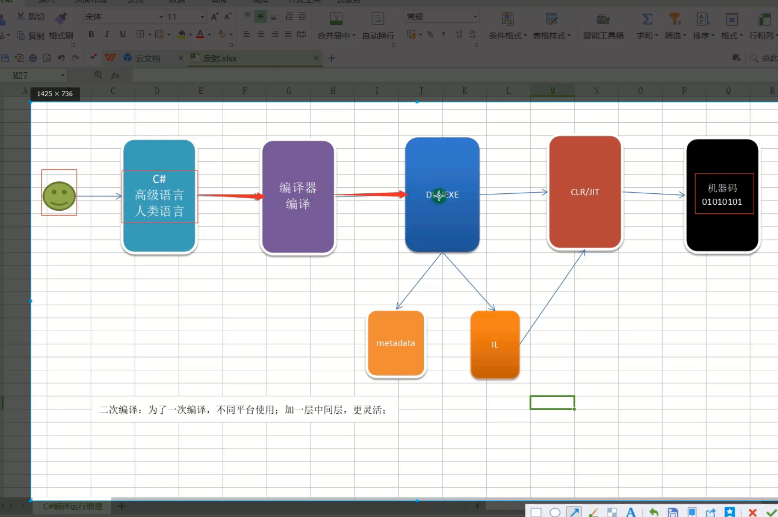Select the rectangle annotation tool

[536, 512]
